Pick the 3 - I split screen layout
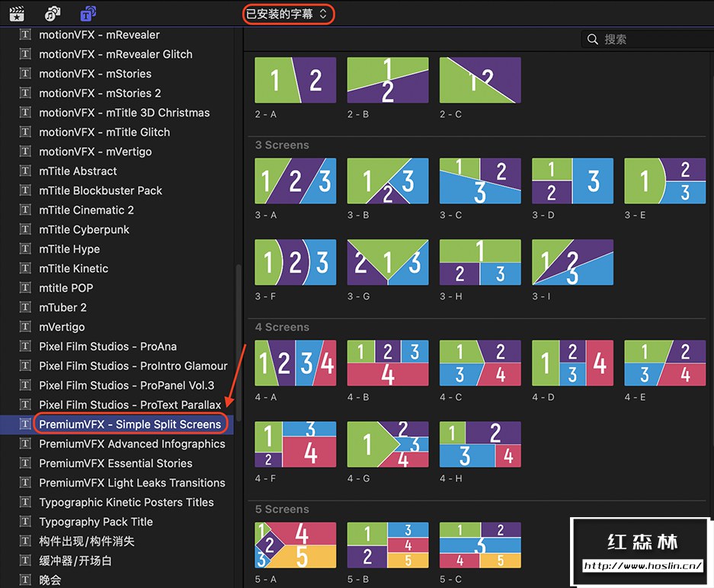Viewport: 714px width, 588px height. [572, 262]
